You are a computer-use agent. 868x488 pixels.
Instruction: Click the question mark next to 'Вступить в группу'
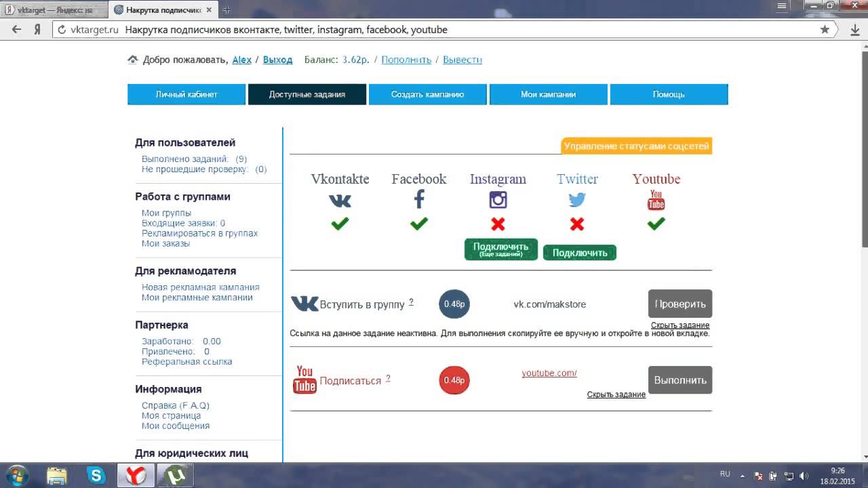[412, 302]
